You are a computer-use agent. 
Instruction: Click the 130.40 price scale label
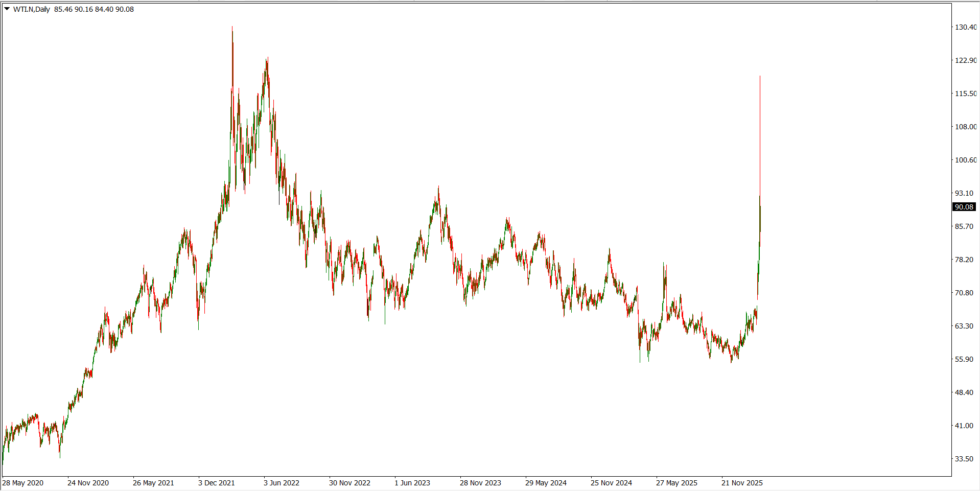(x=966, y=27)
